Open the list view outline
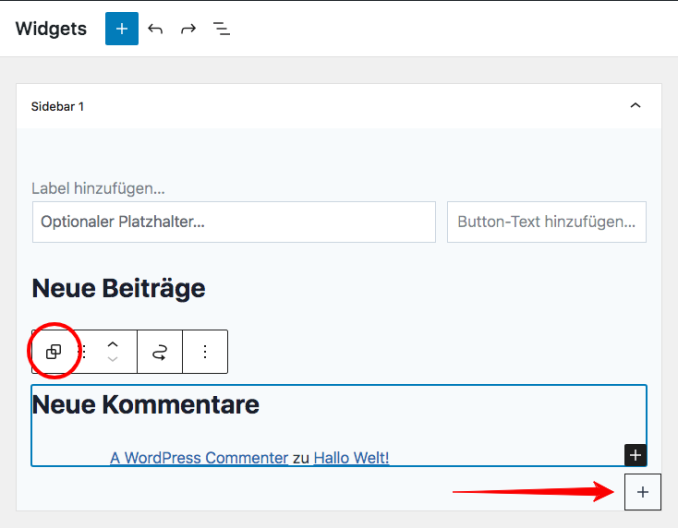Screen dimensions: 678x528 [x=221, y=29]
